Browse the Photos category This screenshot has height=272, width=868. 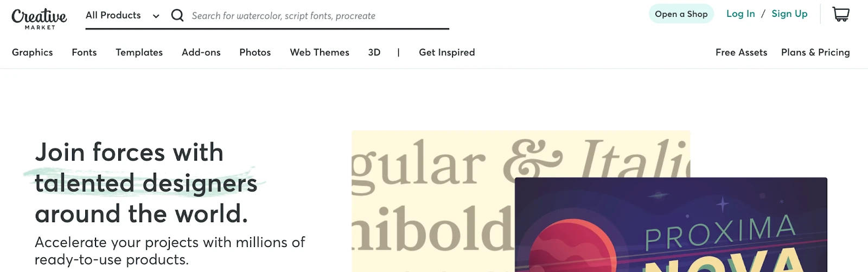pos(255,52)
